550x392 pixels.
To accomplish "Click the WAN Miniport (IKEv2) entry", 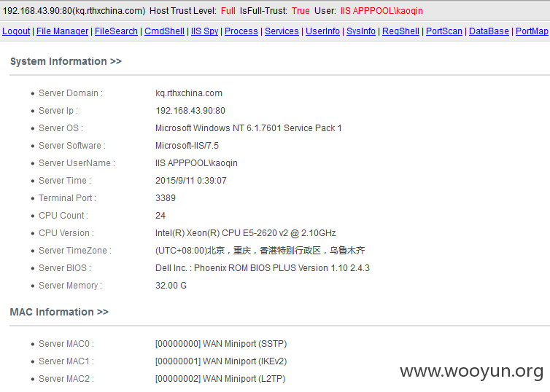I will (x=221, y=361).
